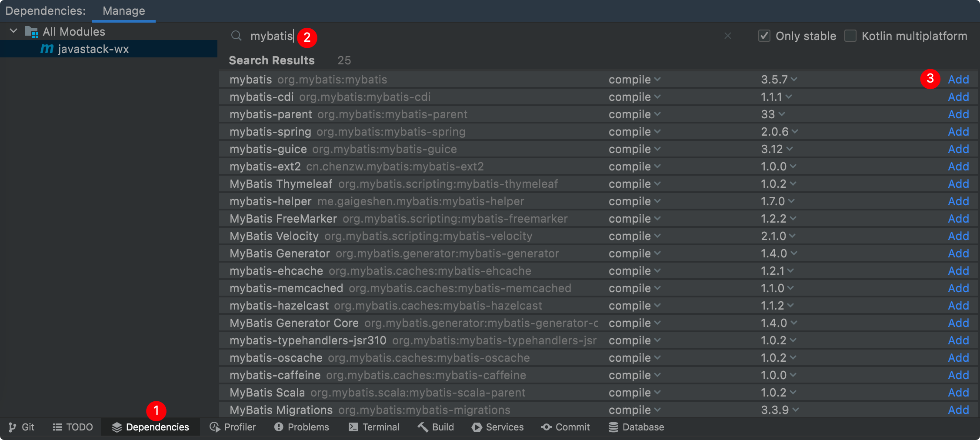
Task: Collapse the All Modules tree node
Action: point(13,31)
